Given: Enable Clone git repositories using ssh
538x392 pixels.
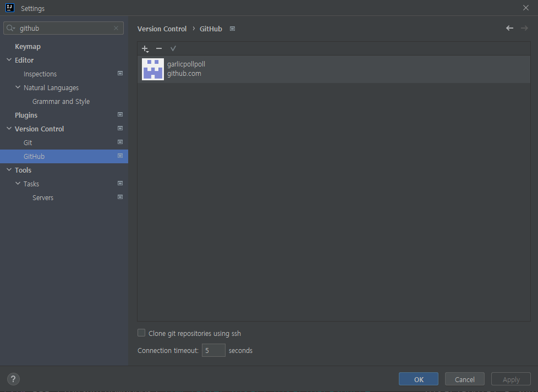Looking at the screenshot, I should coord(141,333).
